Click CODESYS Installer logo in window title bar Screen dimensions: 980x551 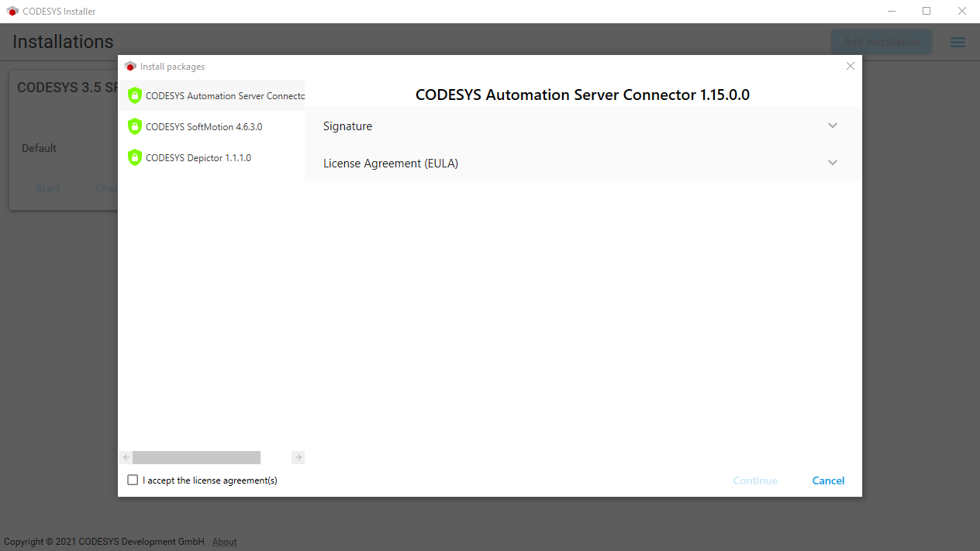coord(12,12)
